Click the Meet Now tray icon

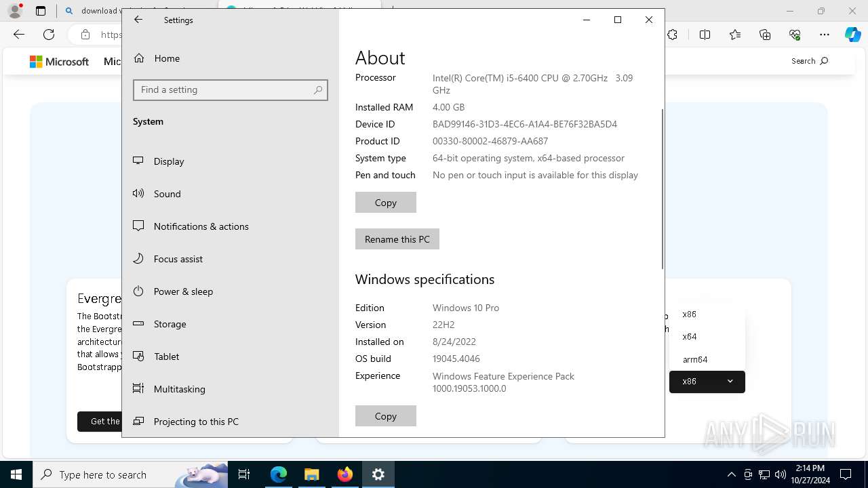(748, 474)
